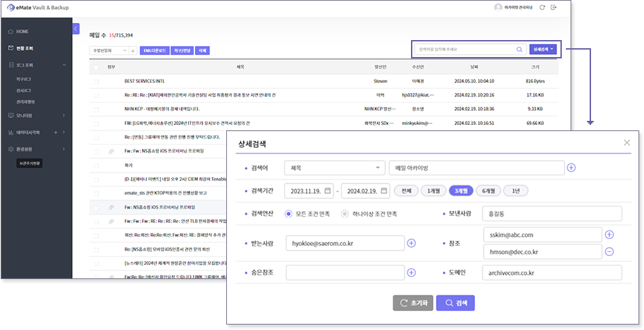
Task: Expand the 로그 조회 menu chevron
Action: (x=64, y=65)
